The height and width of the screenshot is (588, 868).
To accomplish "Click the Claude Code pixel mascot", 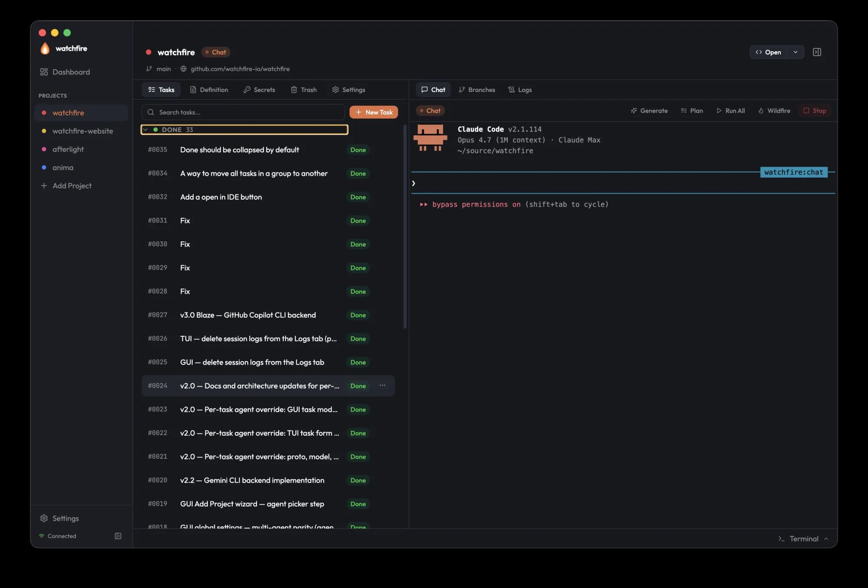I will point(430,138).
